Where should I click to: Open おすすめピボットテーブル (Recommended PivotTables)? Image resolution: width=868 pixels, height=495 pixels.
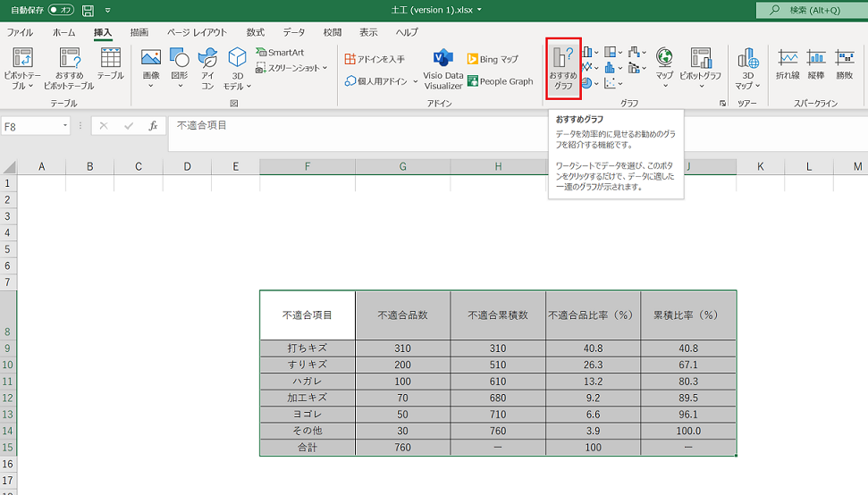(x=69, y=68)
